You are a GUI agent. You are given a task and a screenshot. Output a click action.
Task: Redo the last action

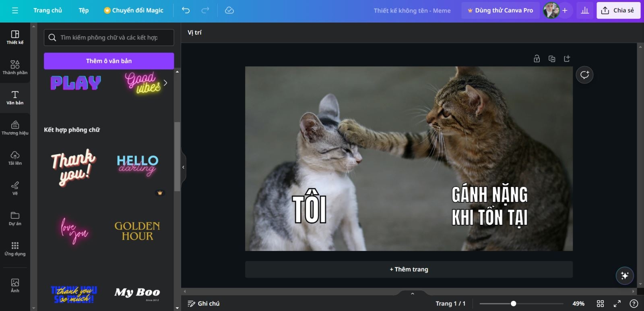[205, 10]
